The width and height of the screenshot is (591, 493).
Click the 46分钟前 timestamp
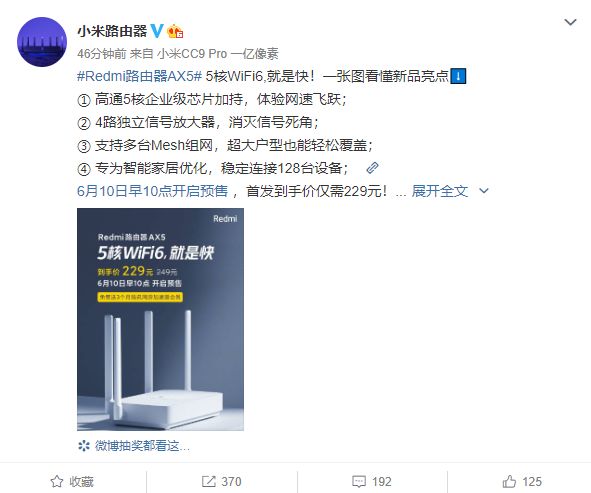101,54
